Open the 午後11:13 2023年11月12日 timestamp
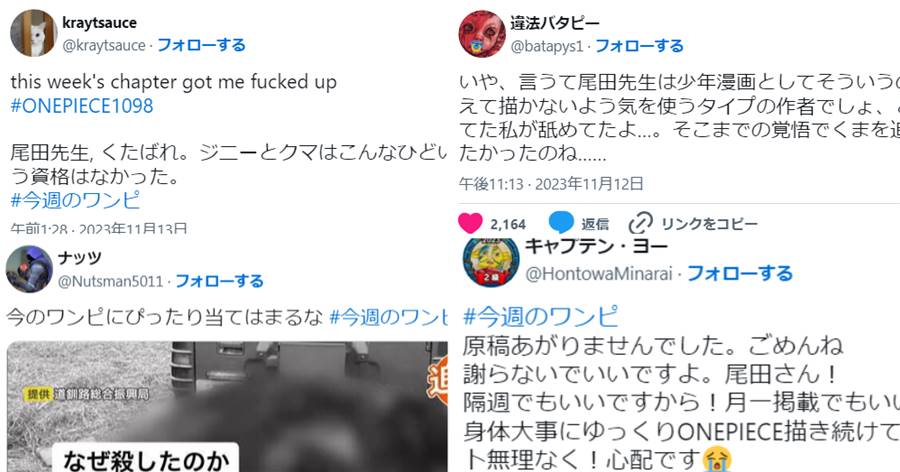The width and height of the screenshot is (900, 472). [x=551, y=184]
